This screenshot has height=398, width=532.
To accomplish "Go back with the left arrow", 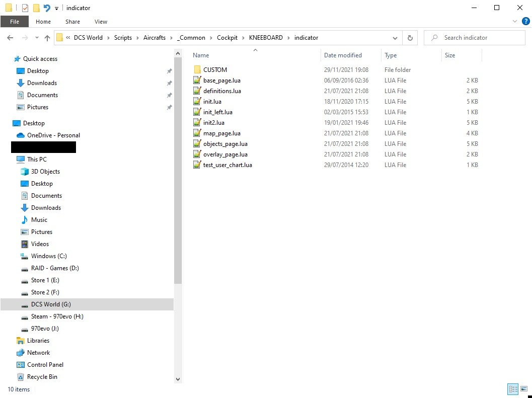I will [10, 38].
